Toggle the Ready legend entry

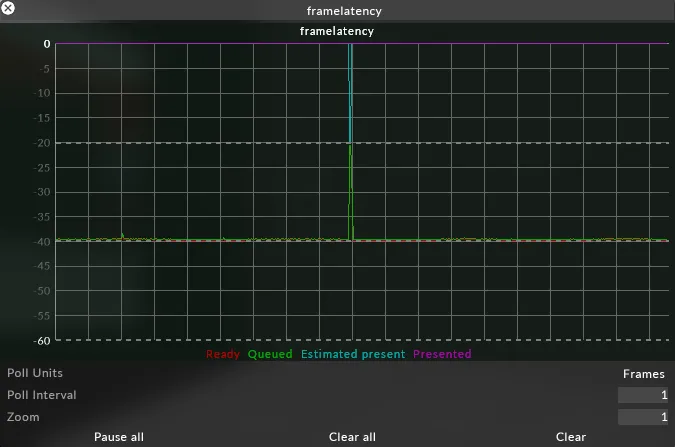click(x=223, y=354)
